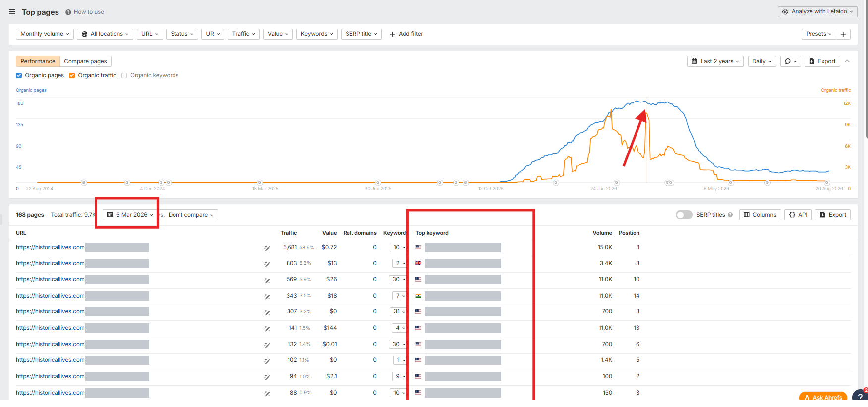Click inspect icon in the 132 traffic row
The image size is (868, 407).
click(x=267, y=345)
